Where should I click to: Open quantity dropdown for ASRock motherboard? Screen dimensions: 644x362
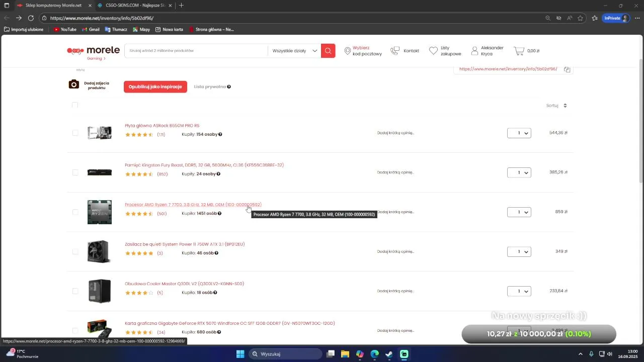[519, 133]
